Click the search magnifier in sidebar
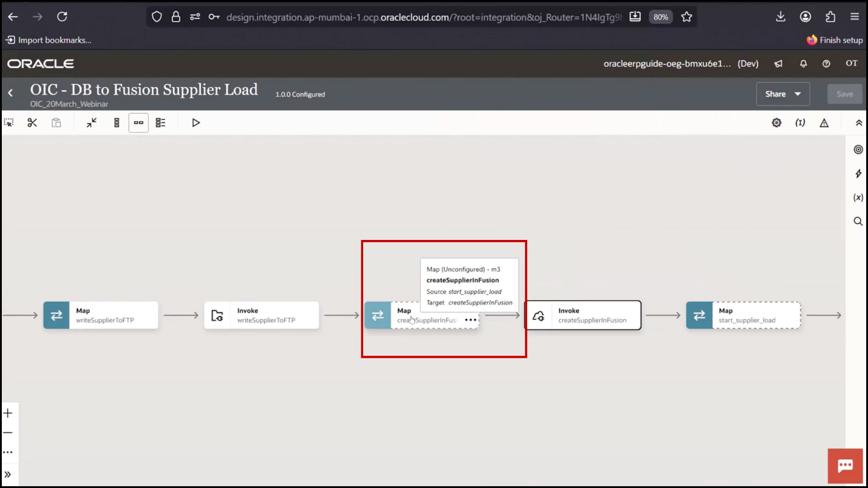The width and height of the screenshot is (868, 488). (858, 221)
